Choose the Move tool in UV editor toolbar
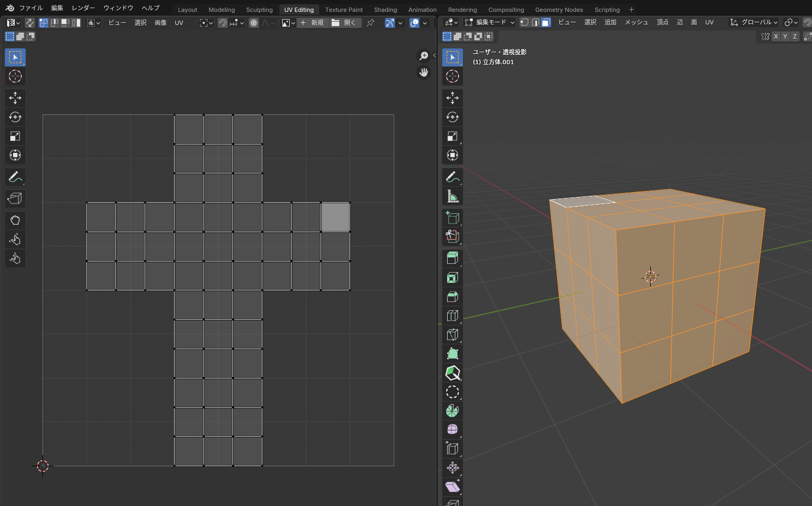The image size is (812, 506). pyautogui.click(x=15, y=98)
